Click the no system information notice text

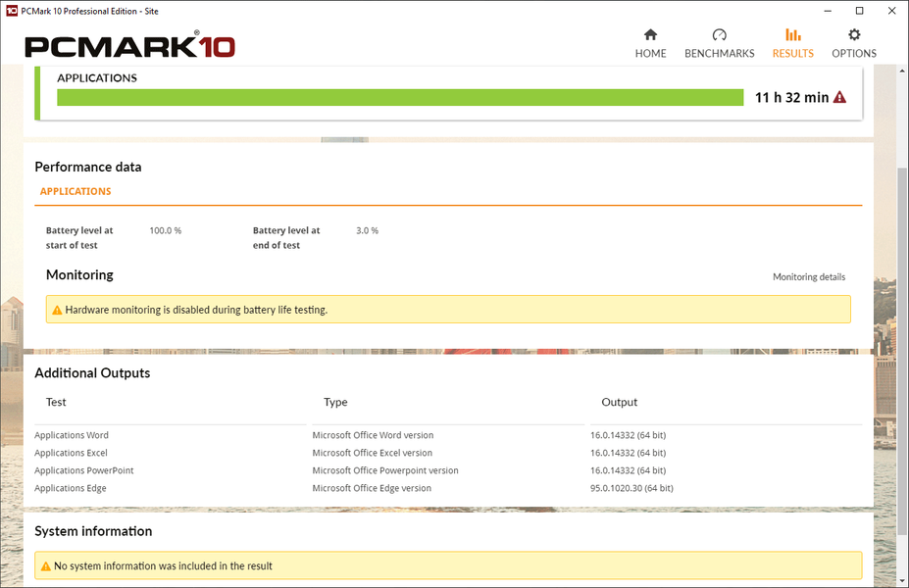[x=163, y=566]
